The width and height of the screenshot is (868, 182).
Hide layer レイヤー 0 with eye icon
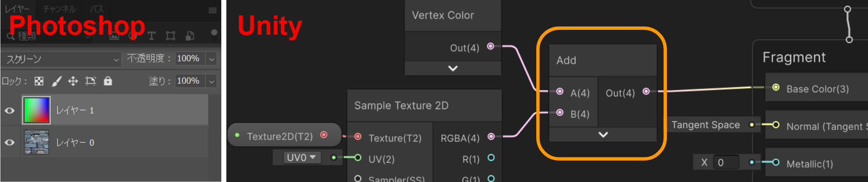pyautogui.click(x=10, y=143)
